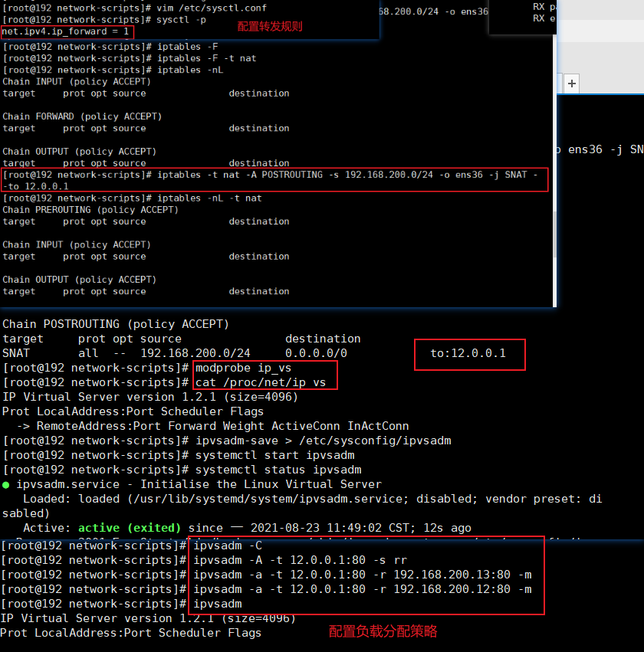This screenshot has width=644, height=652.
Task: Click the 'ipvsadm -C' command
Action: click(x=228, y=546)
